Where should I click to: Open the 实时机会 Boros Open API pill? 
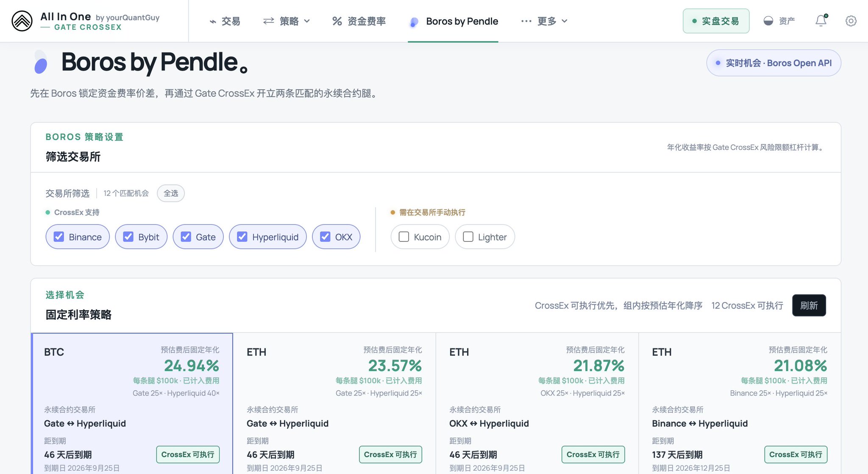pos(773,63)
